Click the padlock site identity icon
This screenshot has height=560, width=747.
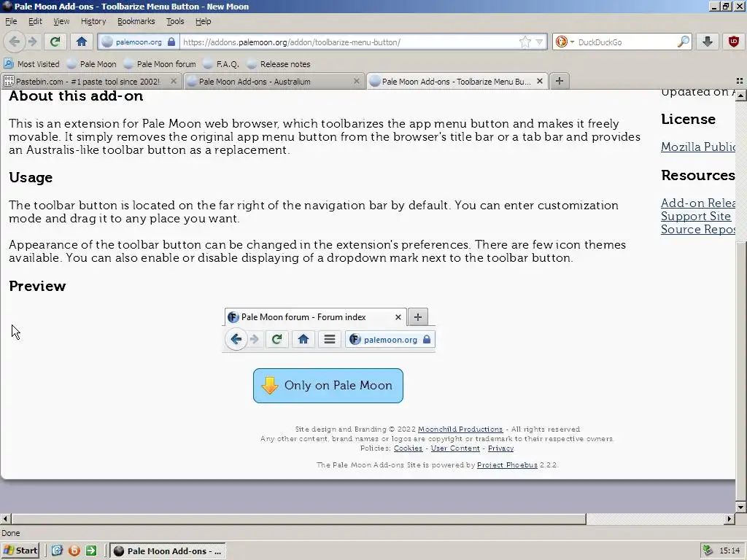171,42
